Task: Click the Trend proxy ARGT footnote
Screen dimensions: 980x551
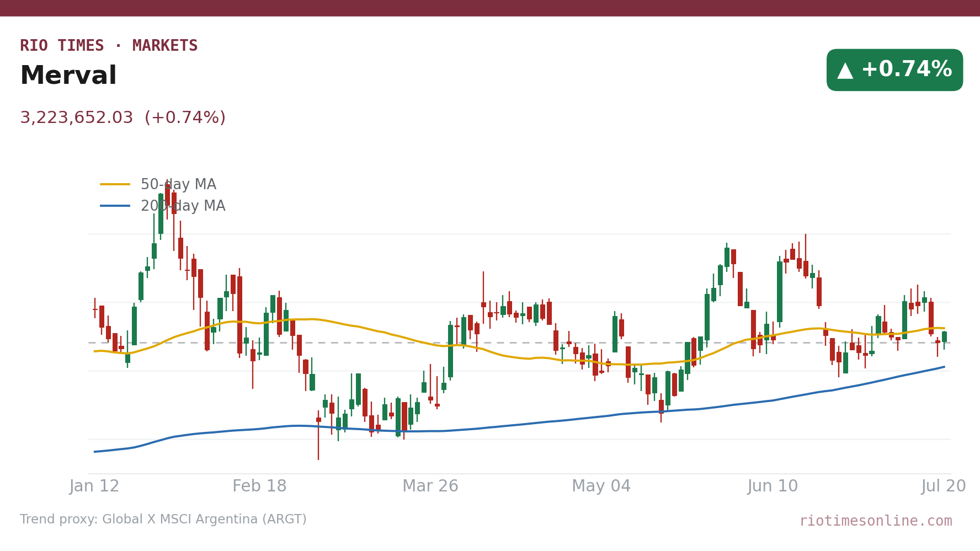Action: coord(163,520)
